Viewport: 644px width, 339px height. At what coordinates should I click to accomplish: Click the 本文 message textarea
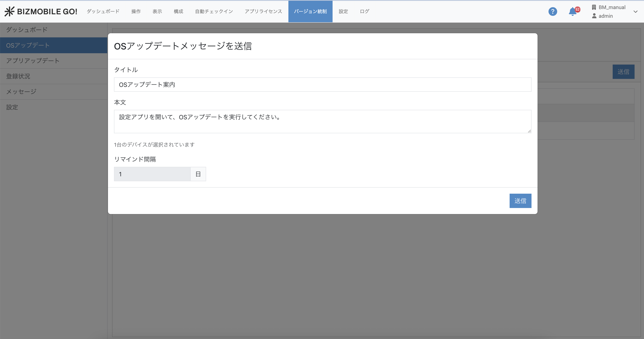(x=323, y=122)
